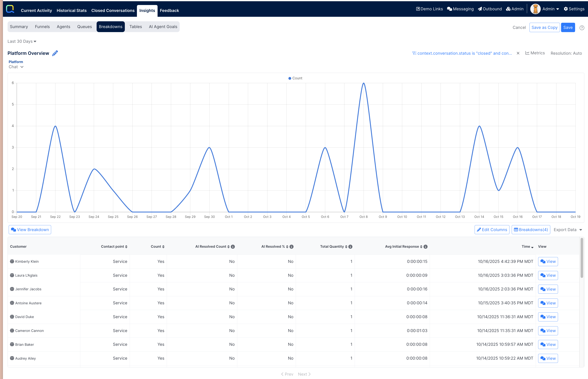Clear the filter with the X icon
Viewport: 588px width, 379px height.
click(518, 53)
